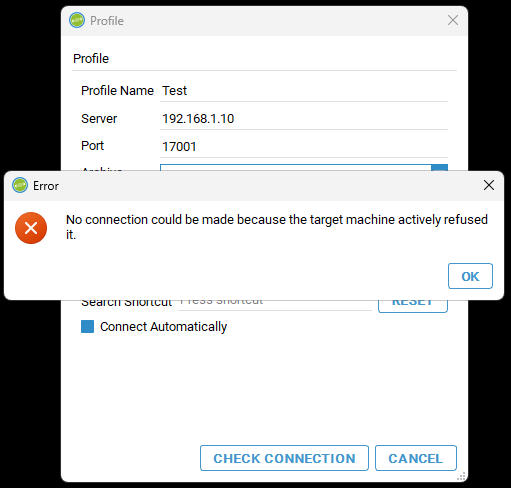Dismiss the error with the OK button
511x488 pixels.
470,276
